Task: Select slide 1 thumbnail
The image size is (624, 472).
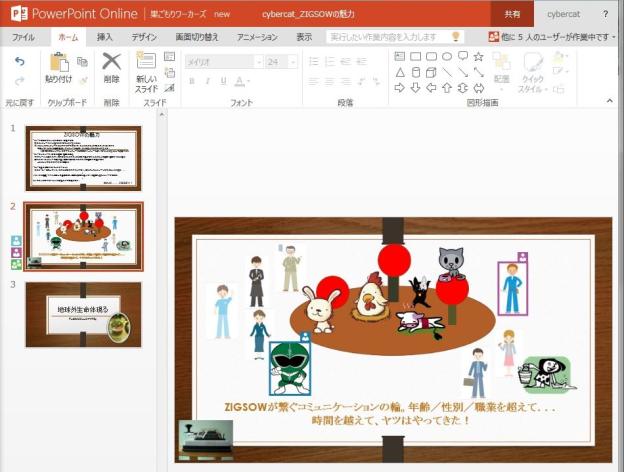Action: 83,158
